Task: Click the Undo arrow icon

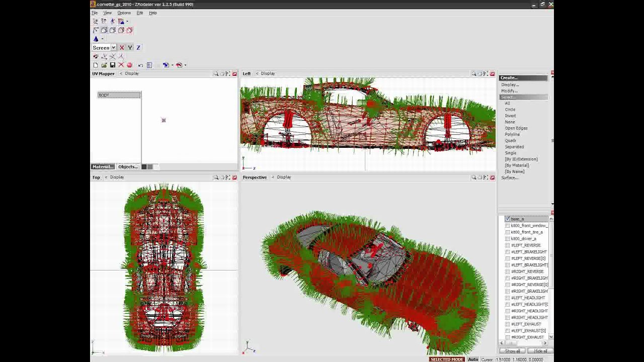Action: [x=140, y=65]
